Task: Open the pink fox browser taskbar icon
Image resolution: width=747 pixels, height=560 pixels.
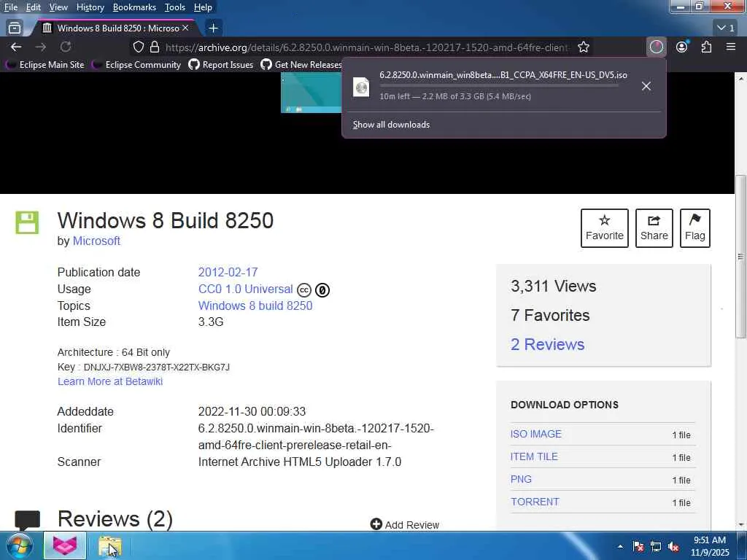Action: point(65,545)
